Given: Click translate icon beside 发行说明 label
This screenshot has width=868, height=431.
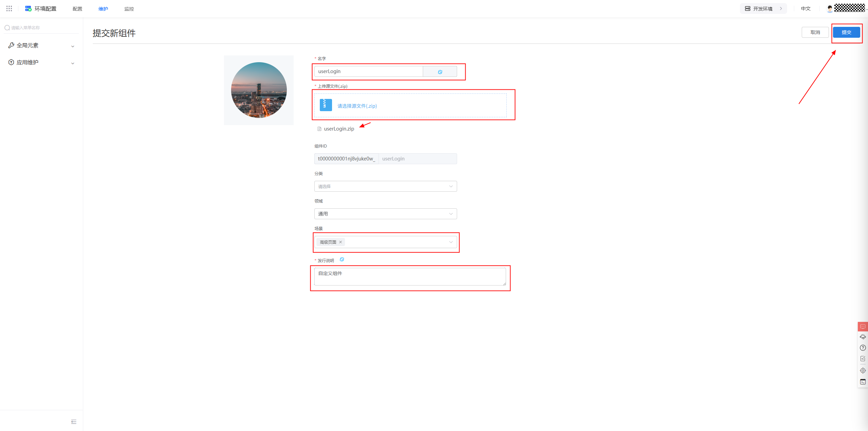Looking at the screenshot, I should [342, 260].
